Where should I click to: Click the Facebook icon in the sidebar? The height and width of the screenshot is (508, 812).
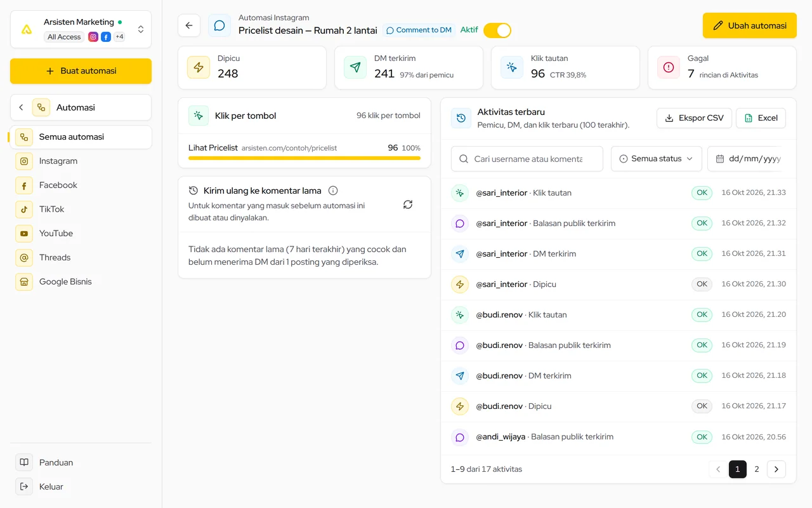[24, 185]
